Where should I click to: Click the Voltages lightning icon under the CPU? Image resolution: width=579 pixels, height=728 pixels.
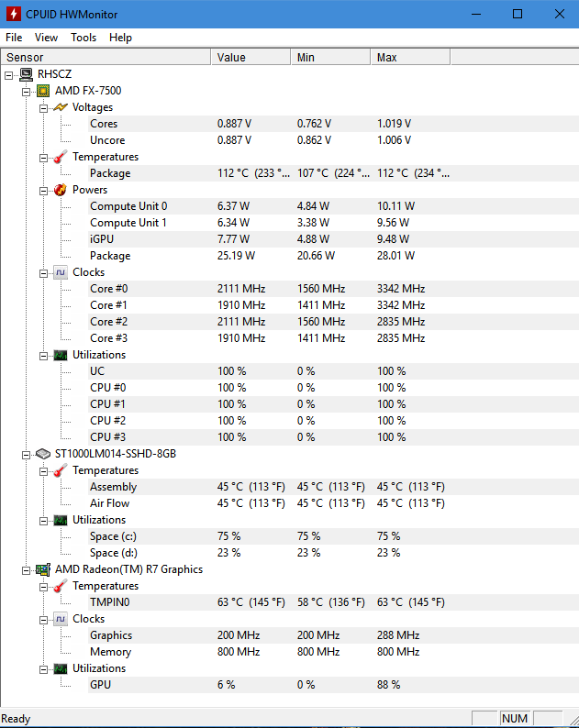tap(61, 107)
